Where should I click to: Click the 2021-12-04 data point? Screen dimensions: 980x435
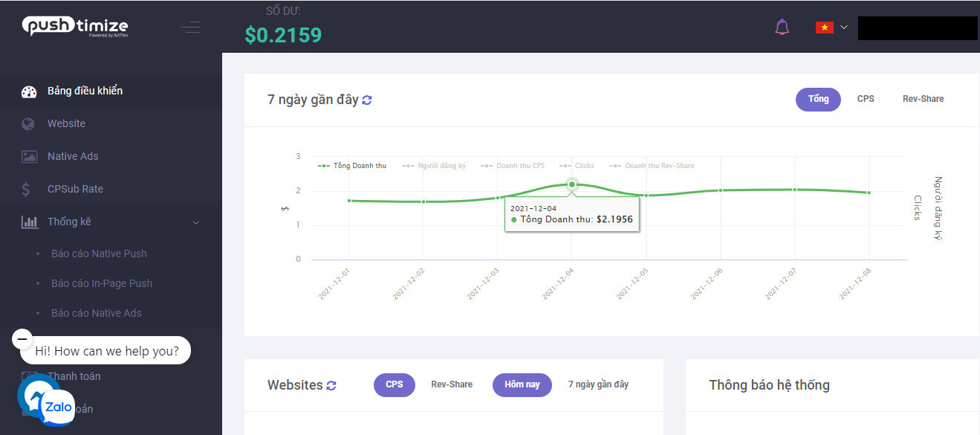(571, 184)
